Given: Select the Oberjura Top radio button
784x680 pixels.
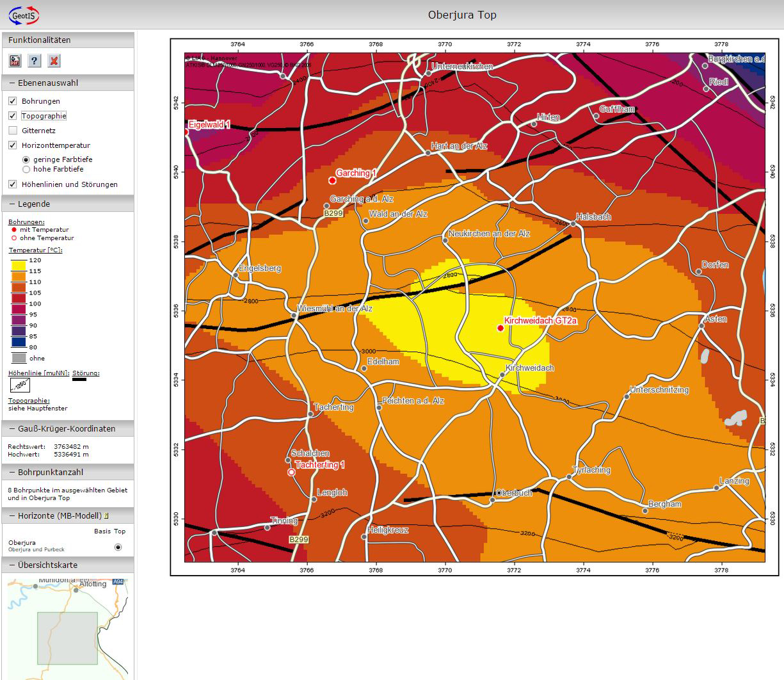Looking at the screenshot, I should (118, 547).
